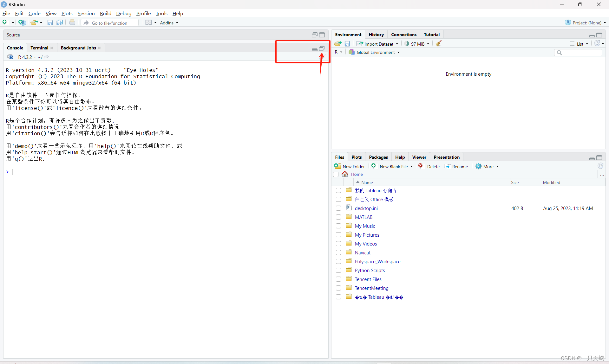Refresh the Environment pane
The image size is (609, 364).
pyautogui.click(x=597, y=43)
